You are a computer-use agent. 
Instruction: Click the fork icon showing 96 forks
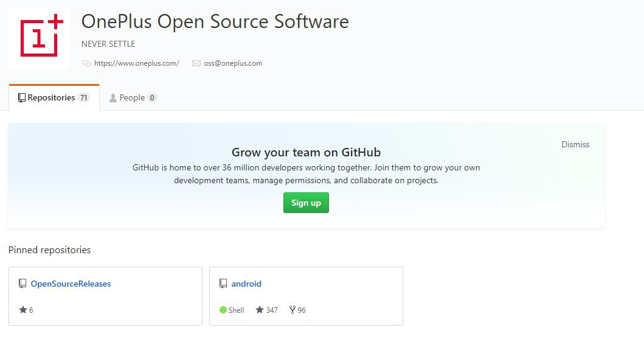[293, 310]
